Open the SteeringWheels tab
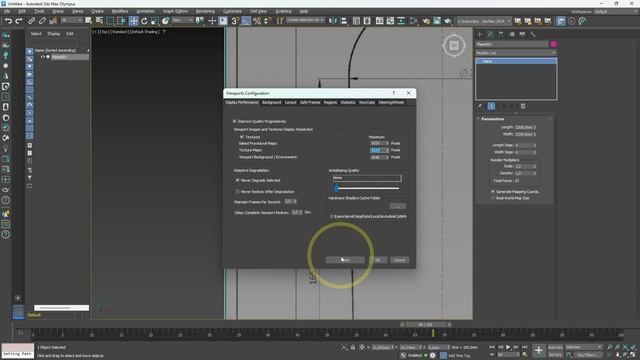Viewport: 640px width, 360px height. coord(391,102)
